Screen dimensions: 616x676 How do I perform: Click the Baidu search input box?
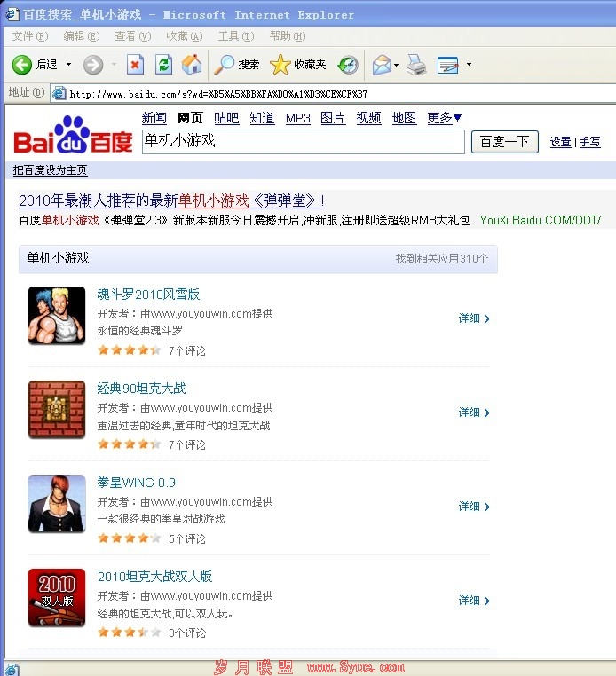tap(304, 142)
